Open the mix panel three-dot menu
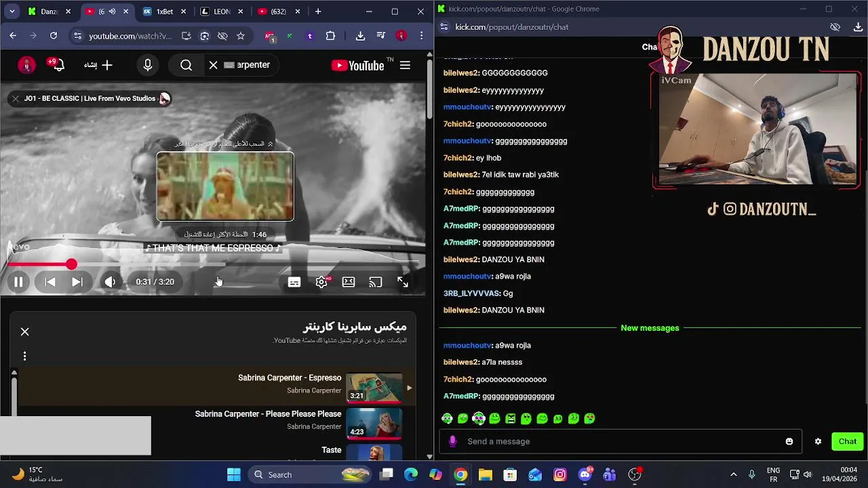The height and width of the screenshot is (488, 868). pos(25,356)
